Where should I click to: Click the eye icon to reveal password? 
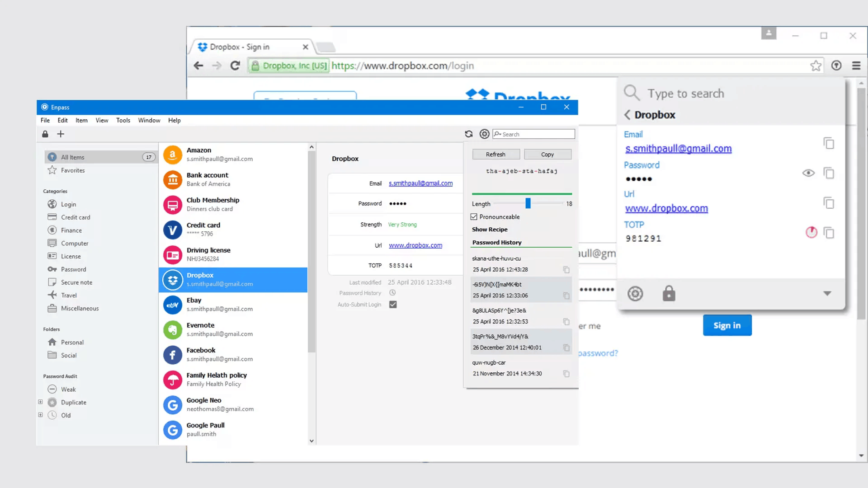coord(808,173)
